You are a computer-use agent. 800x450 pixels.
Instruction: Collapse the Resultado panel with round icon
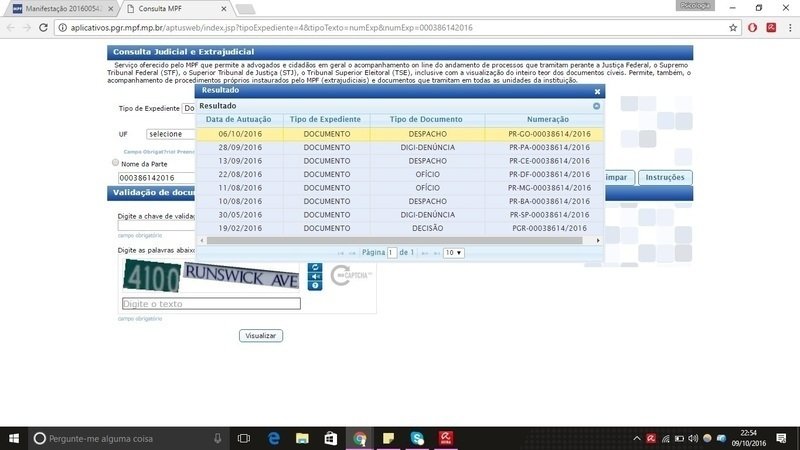pos(597,105)
